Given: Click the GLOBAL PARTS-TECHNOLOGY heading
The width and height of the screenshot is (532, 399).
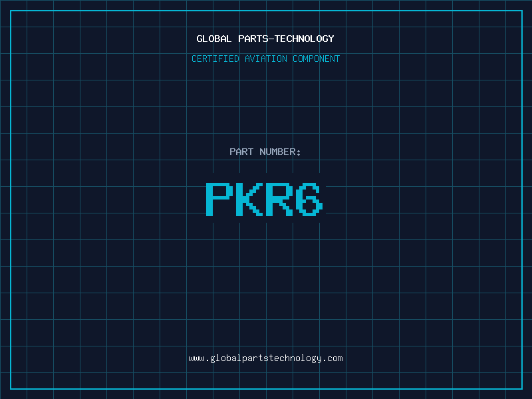Looking at the screenshot, I should point(265,39).
